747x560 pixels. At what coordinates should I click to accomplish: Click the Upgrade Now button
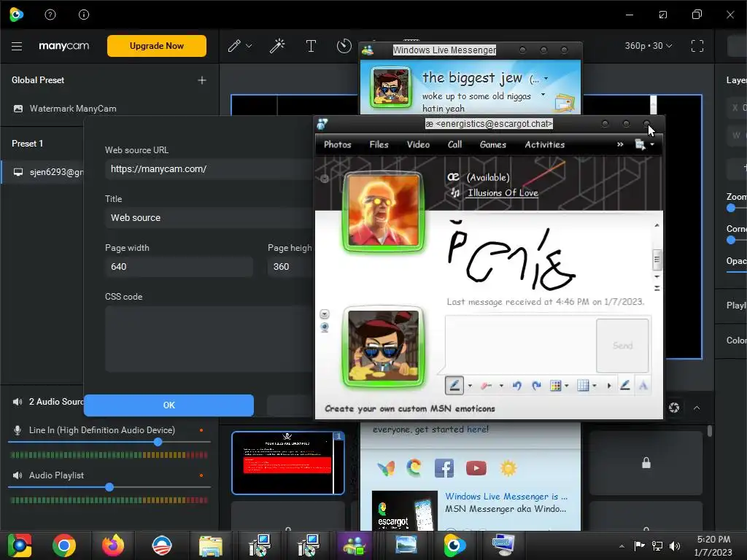157,46
